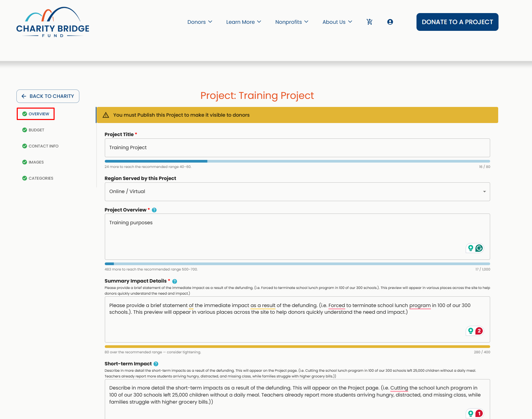This screenshot has width=532, height=419.
Task: Click the Summary Impact Details help icon
Action: 174,281
